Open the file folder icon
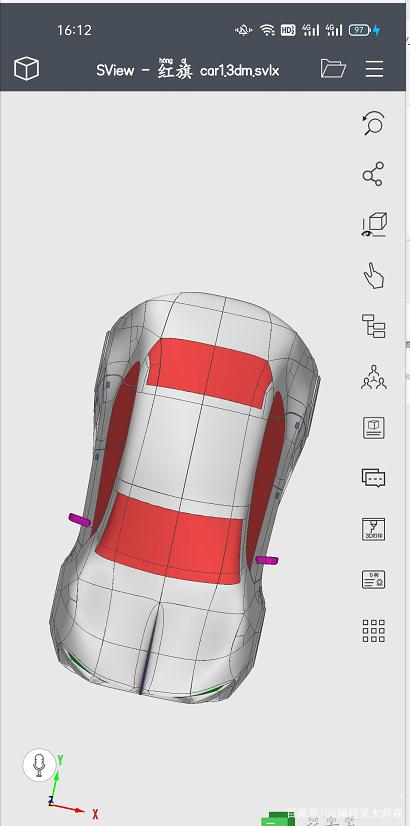Screen dimensions: 410x826 tap(333, 68)
